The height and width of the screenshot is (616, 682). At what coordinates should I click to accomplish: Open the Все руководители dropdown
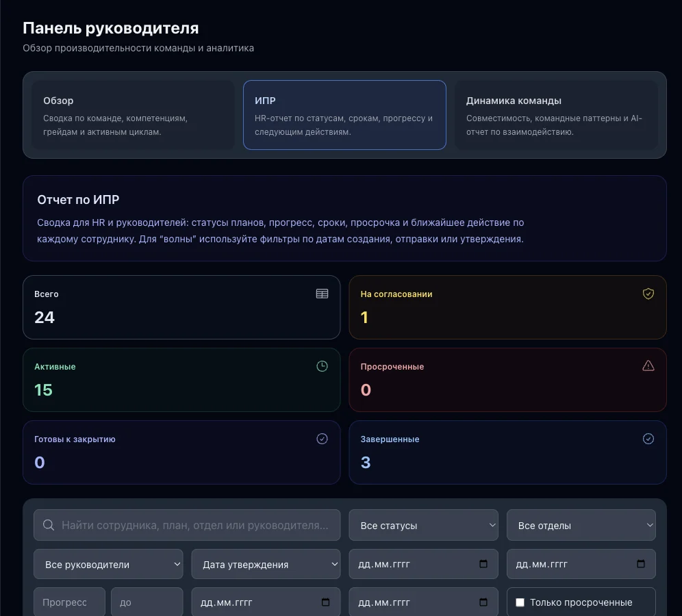(x=108, y=564)
